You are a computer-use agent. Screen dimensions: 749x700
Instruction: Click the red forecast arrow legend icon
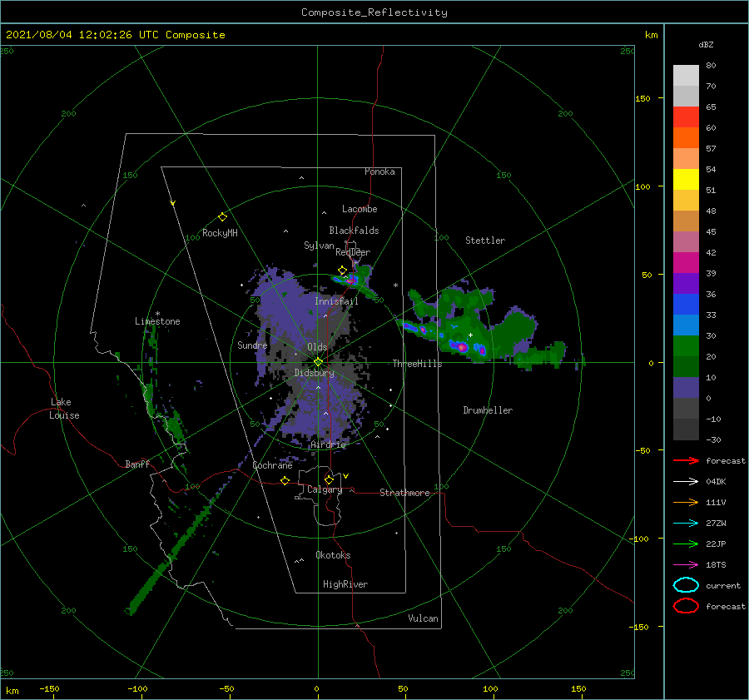(686, 460)
